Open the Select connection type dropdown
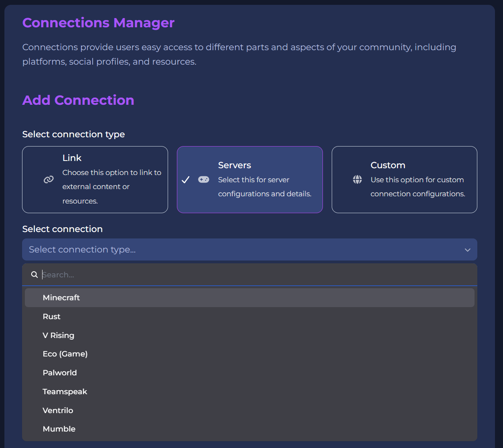The width and height of the screenshot is (503, 448). [x=249, y=249]
